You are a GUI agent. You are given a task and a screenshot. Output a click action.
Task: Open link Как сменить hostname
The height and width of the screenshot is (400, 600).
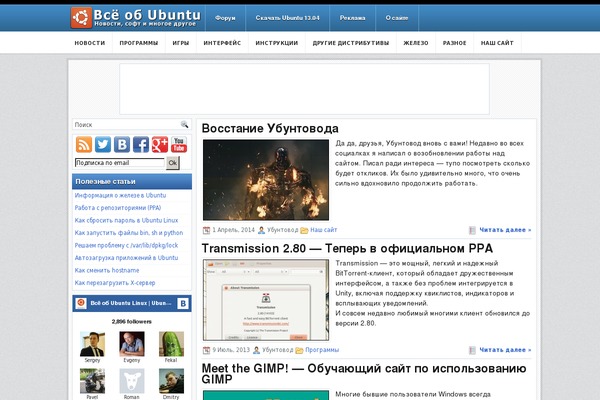(107, 270)
